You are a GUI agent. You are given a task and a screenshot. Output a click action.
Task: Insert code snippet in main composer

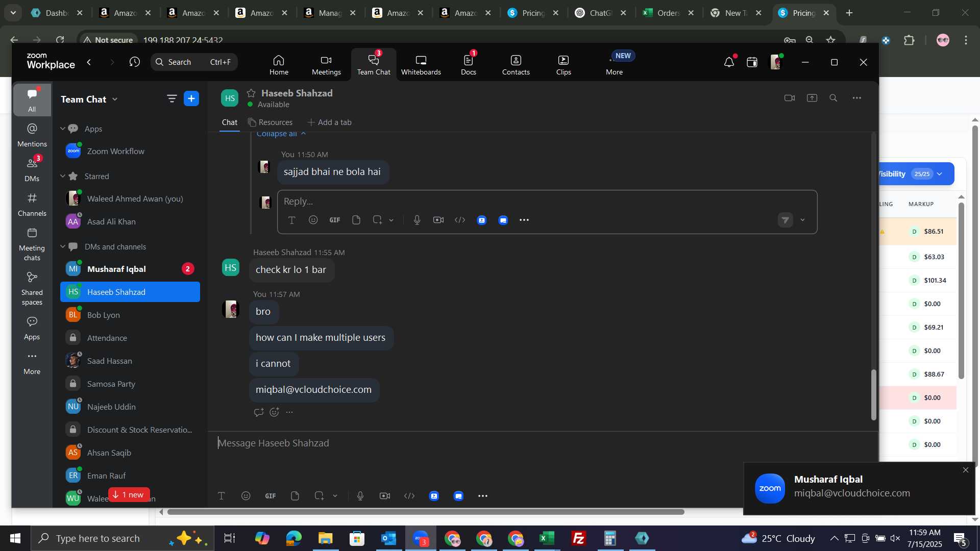[409, 496]
